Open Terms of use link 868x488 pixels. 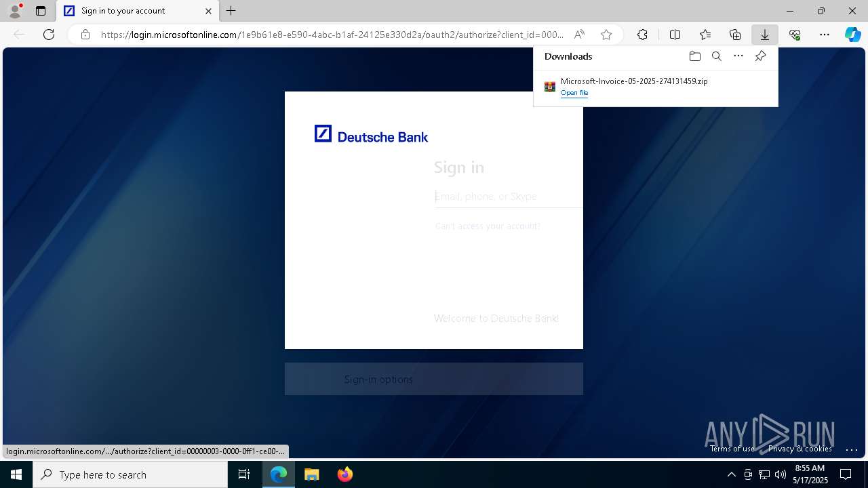point(732,449)
